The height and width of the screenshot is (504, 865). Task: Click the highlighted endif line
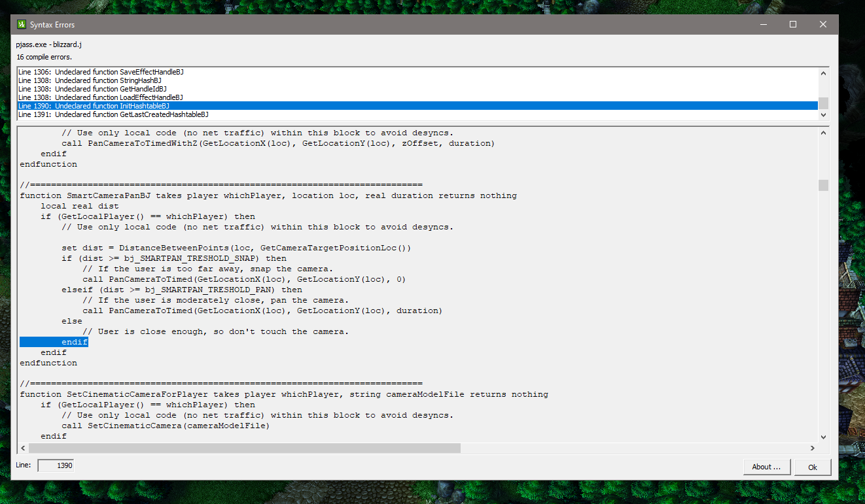click(54, 342)
